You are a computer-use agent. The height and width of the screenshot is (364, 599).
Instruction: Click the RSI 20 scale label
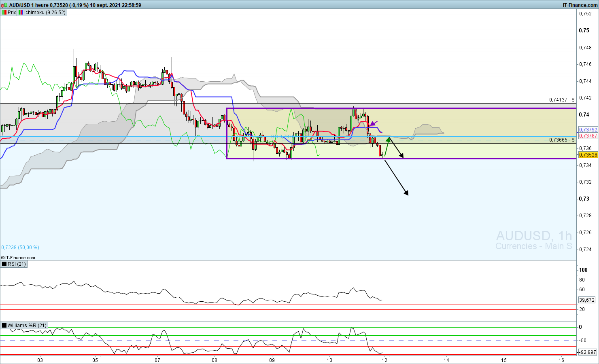[582, 309]
